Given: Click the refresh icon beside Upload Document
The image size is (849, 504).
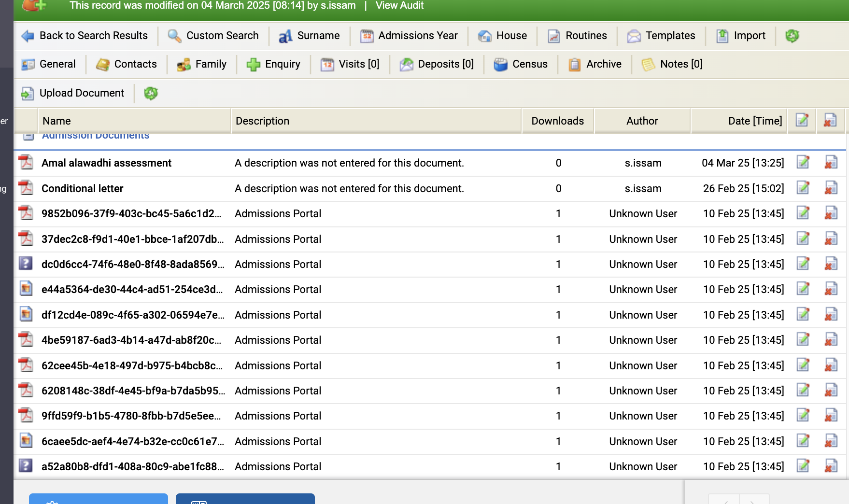Looking at the screenshot, I should click(x=151, y=93).
